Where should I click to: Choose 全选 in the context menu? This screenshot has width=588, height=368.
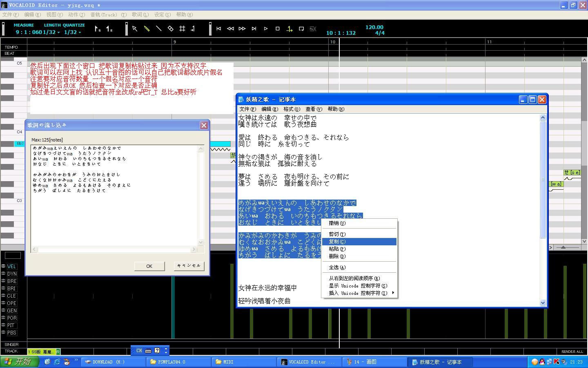click(x=359, y=267)
